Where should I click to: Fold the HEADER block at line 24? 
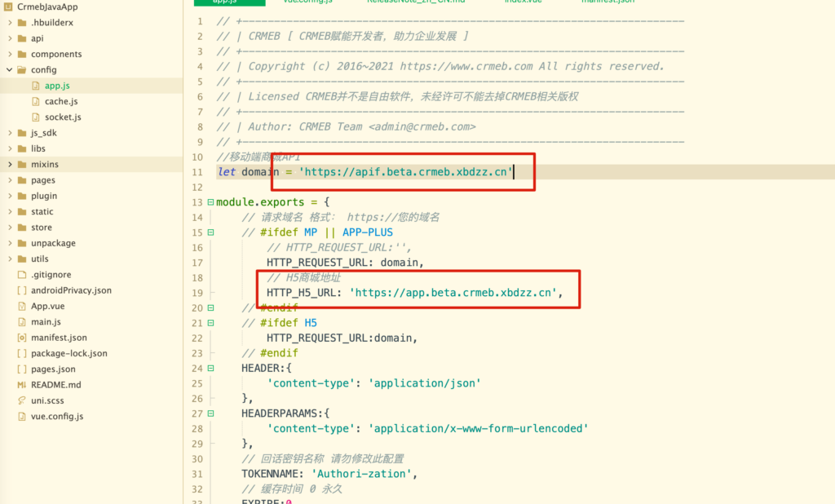[211, 368]
